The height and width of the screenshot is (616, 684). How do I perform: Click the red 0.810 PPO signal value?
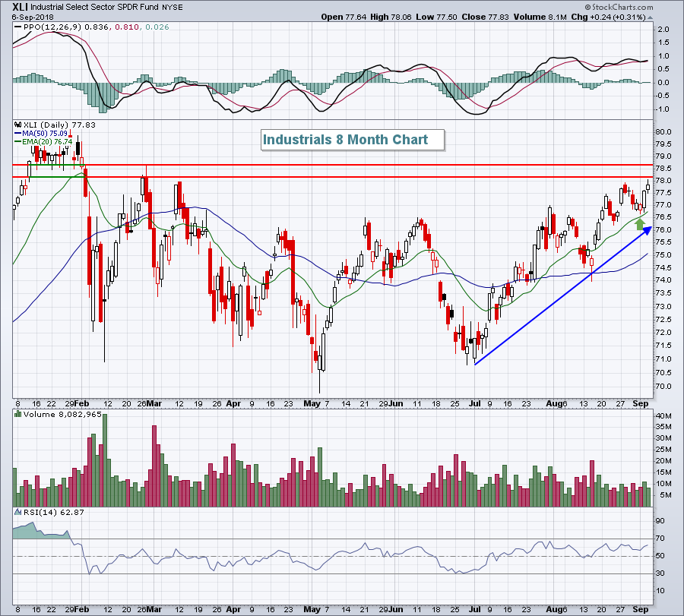(x=128, y=27)
